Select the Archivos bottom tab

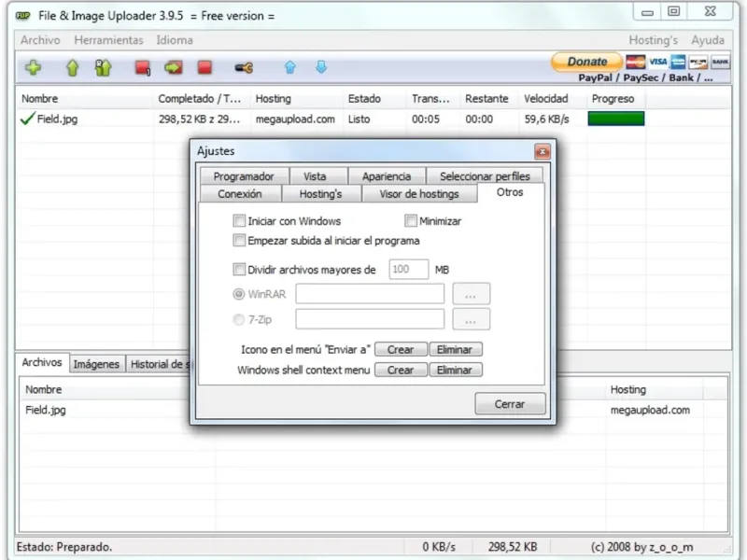(x=42, y=362)
